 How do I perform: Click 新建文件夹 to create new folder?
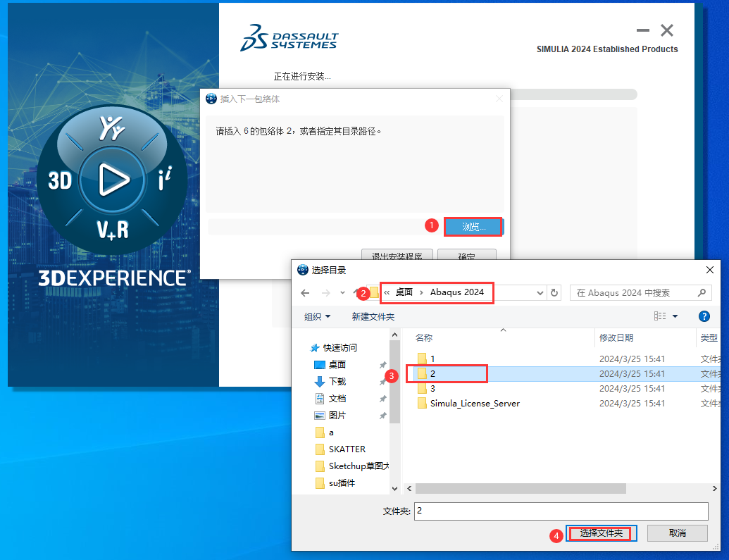pos(373,317)
